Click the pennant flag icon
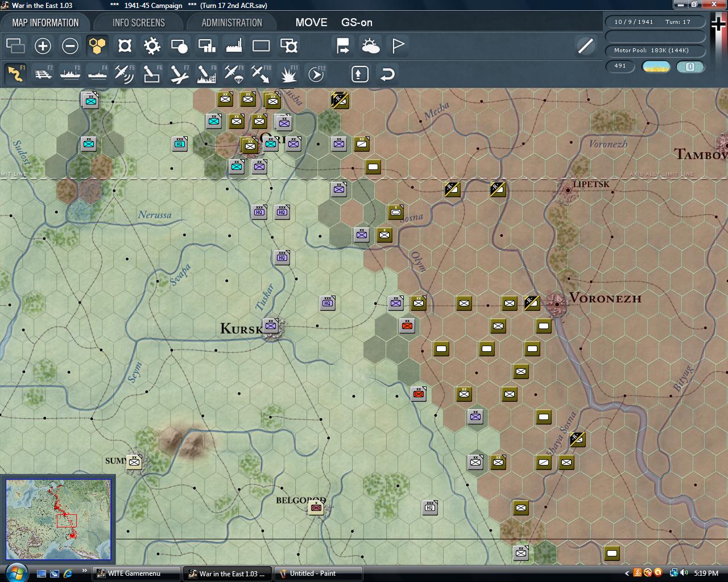Viewport: 728px width, 582px height. coord(398,45)
